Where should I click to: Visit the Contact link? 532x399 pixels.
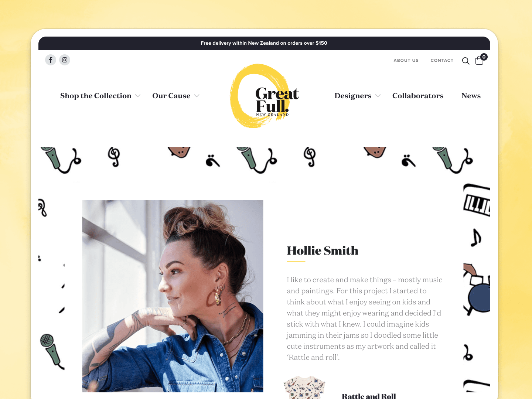[x=442, y=61]
